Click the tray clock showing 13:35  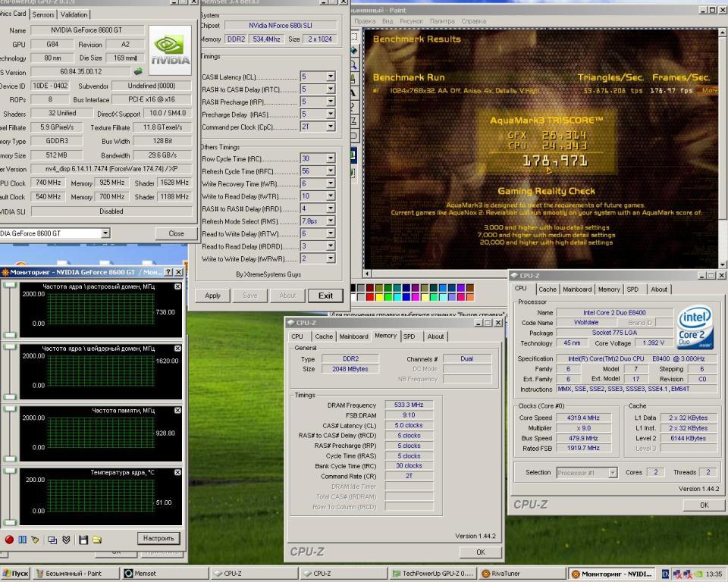pyautogui.click(x=714, y=574)
